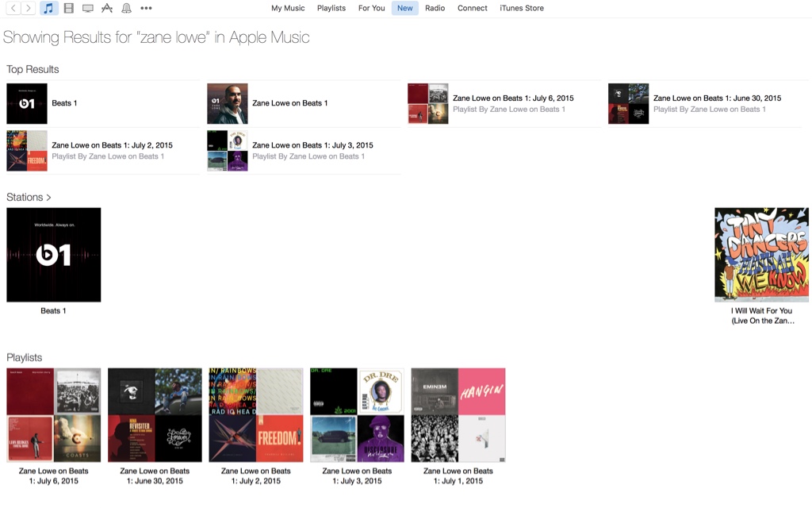The height and width of the screenshot is (508, 812).
Task: Open the Tones bell icon
Action: tap(126, 8)
